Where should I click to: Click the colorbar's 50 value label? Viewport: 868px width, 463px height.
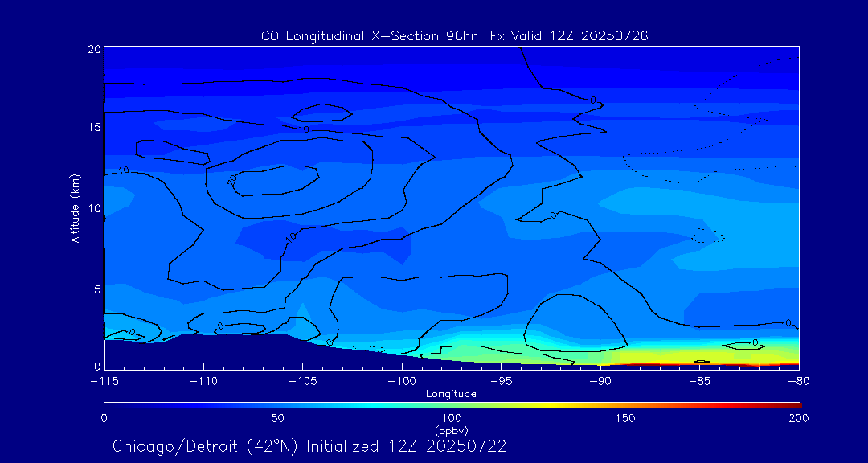click(277, 418)
